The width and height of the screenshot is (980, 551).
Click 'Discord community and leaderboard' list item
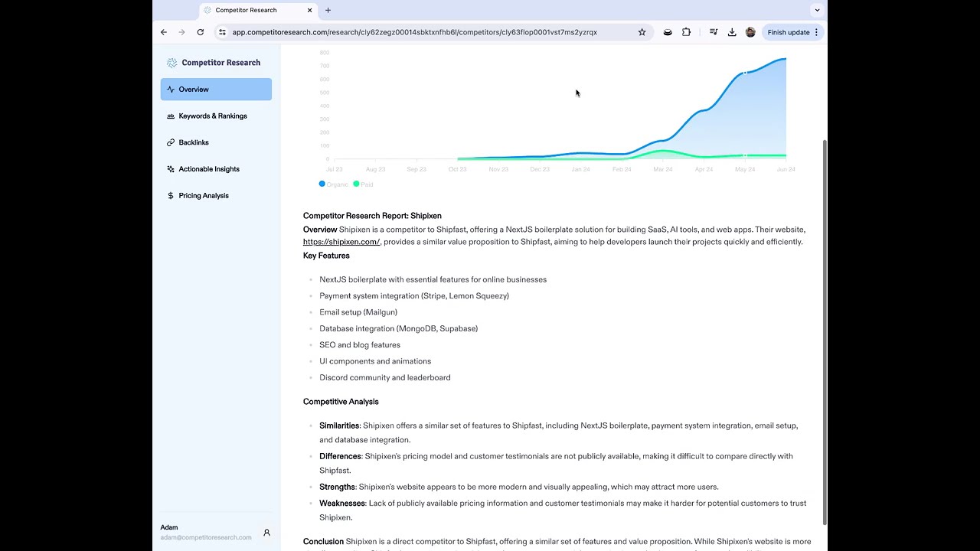point(385,378)
